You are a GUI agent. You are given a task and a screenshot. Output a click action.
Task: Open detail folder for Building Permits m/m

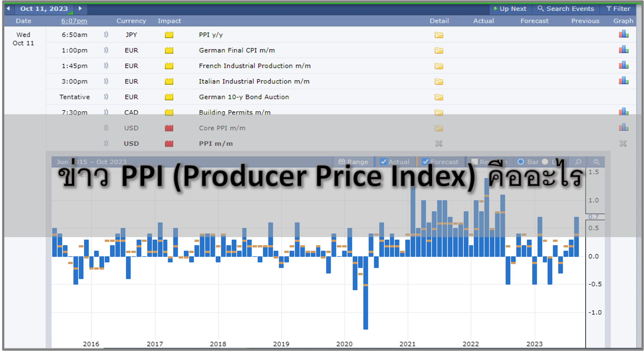pos(439,113)
